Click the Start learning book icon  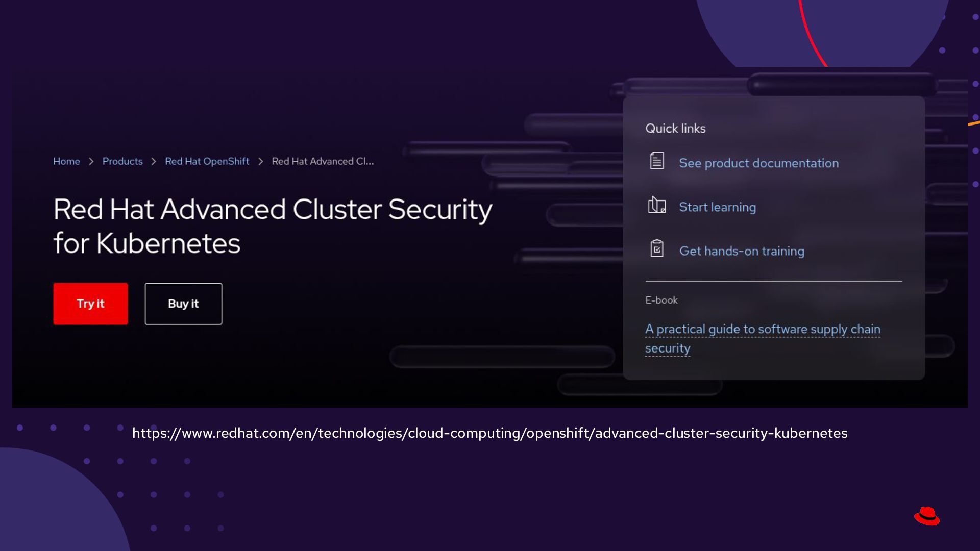coord(657,205)
